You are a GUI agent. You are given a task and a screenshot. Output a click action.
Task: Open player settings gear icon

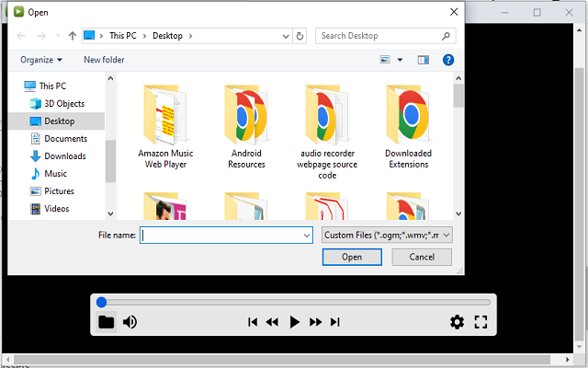(457, 322)
